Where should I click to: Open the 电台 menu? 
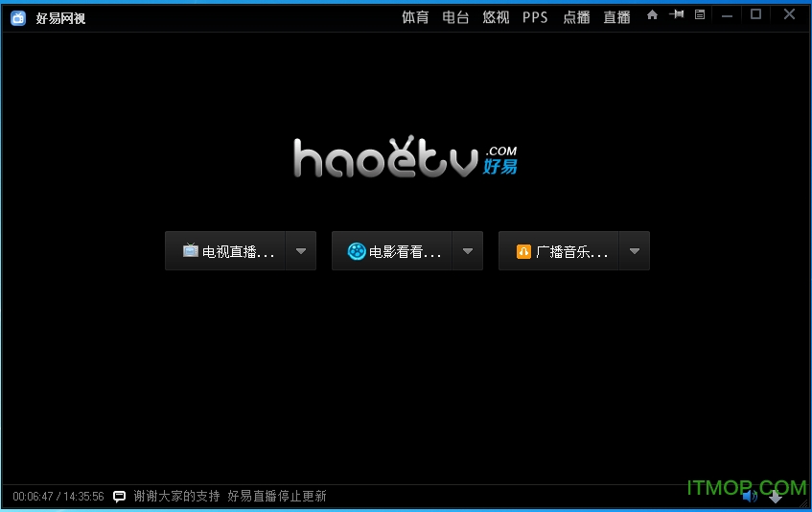pos(455,17)
